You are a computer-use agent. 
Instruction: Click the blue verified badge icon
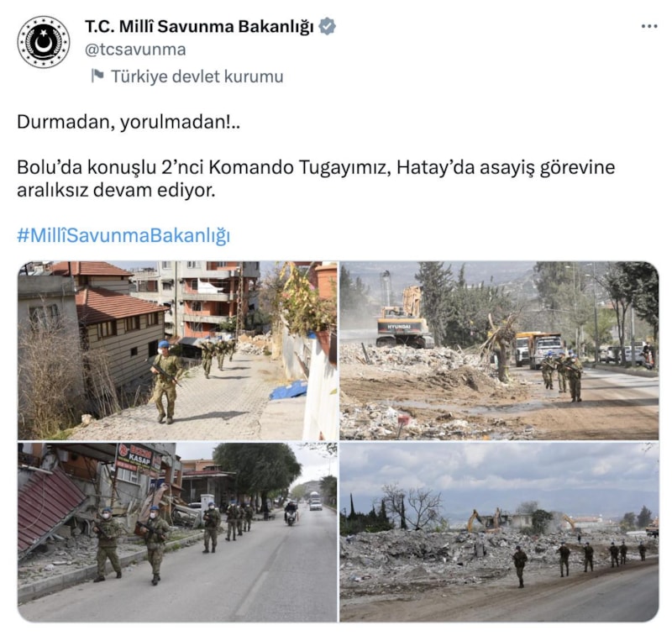click(328, 27)
